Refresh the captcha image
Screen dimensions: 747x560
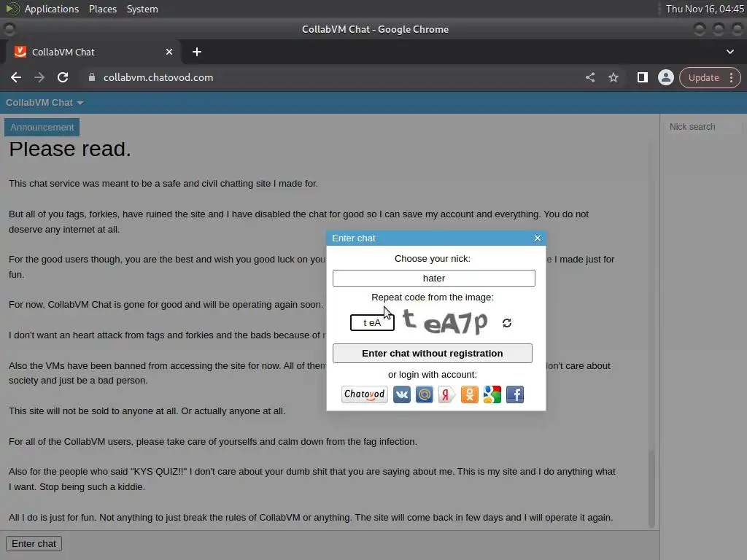507,323
